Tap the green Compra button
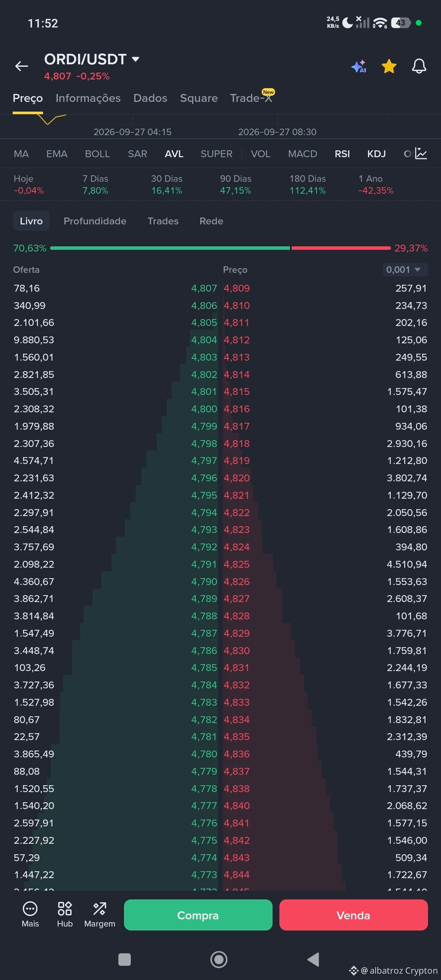 click(x=198, y=915)
